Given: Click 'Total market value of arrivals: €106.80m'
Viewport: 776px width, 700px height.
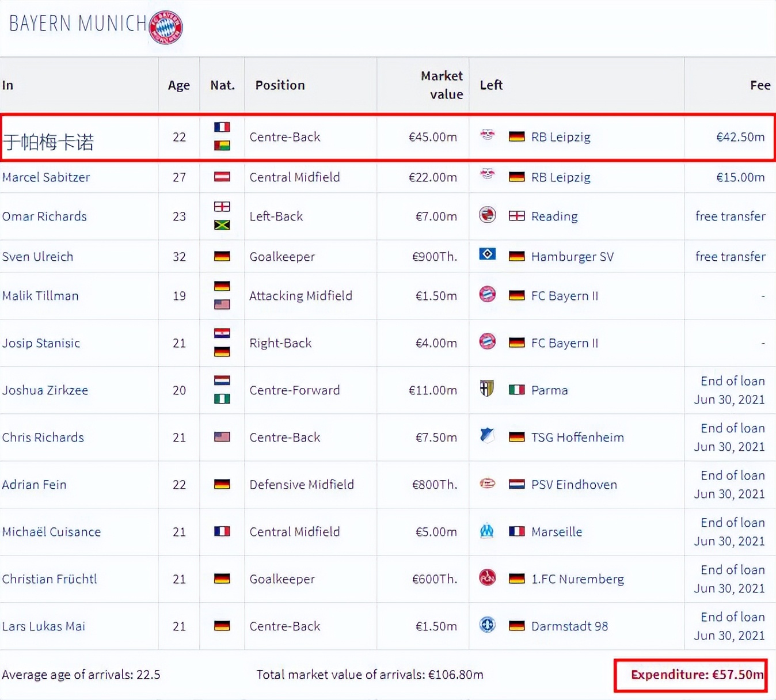Looking at the screenshot, I should click(x=370, y=675).
